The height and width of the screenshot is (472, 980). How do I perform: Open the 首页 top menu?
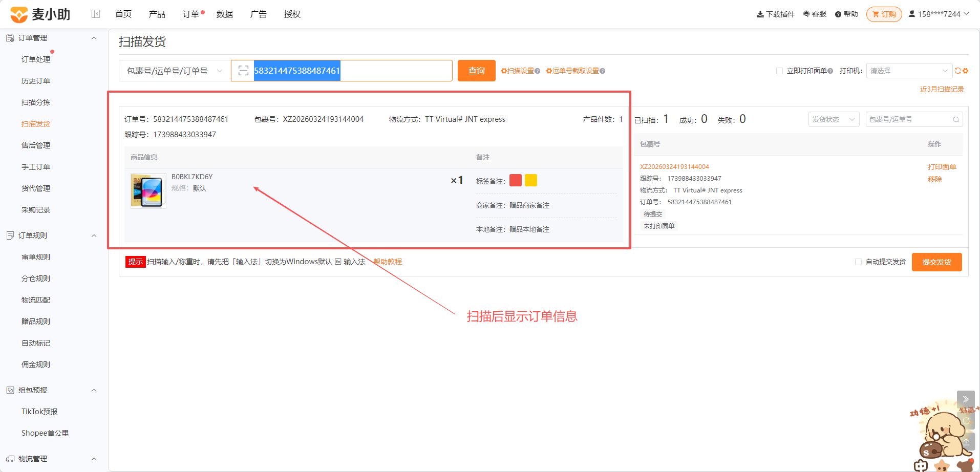click(123, 14)
